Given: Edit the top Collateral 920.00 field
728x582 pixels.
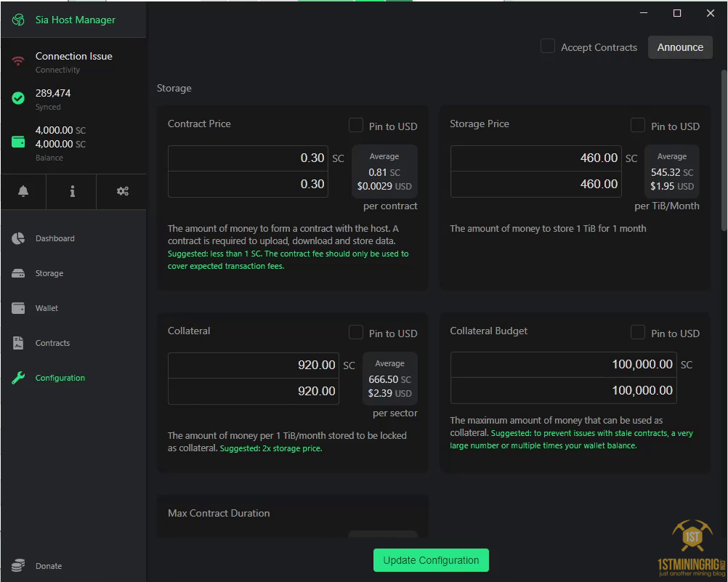Looking at the screenshot, I should pyautogui.click(x=254, y=365).
